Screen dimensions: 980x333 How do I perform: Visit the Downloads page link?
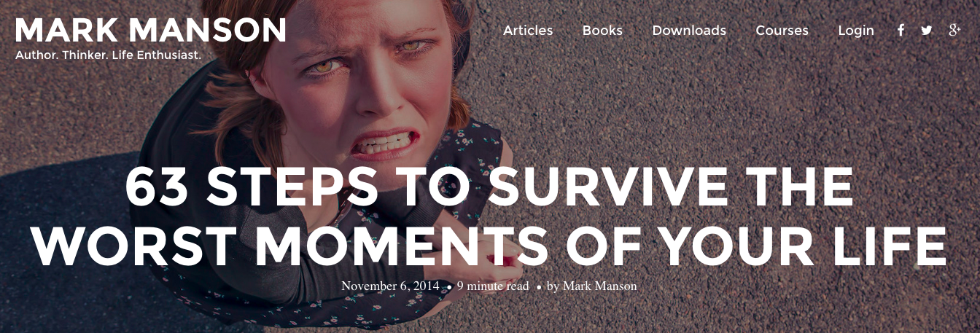(x=689, y=30)
